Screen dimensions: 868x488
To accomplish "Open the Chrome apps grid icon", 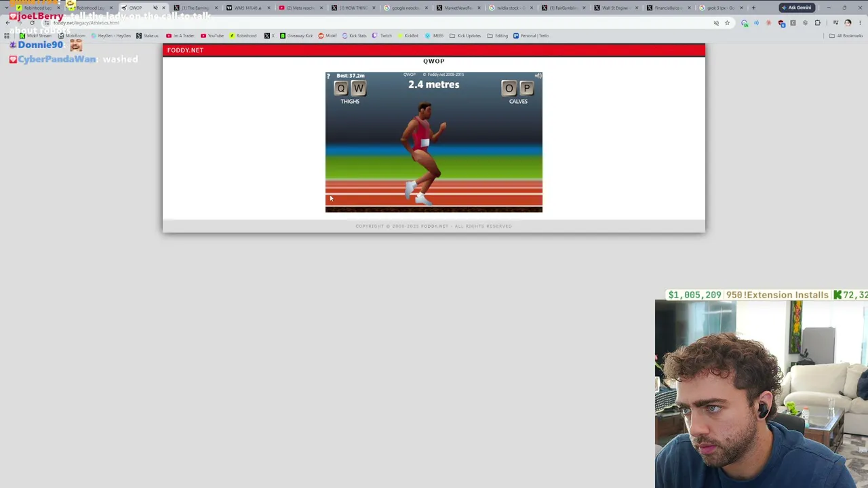I will 7,36.
